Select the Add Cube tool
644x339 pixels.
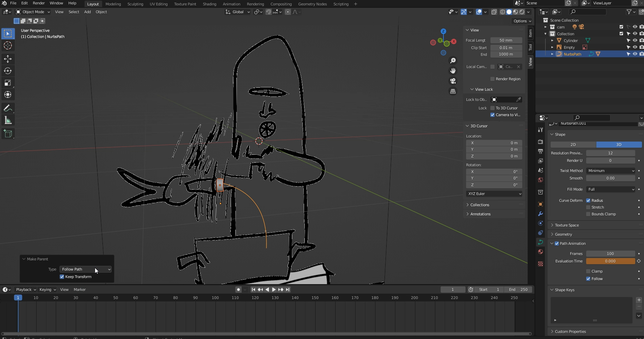coord(8,134)
